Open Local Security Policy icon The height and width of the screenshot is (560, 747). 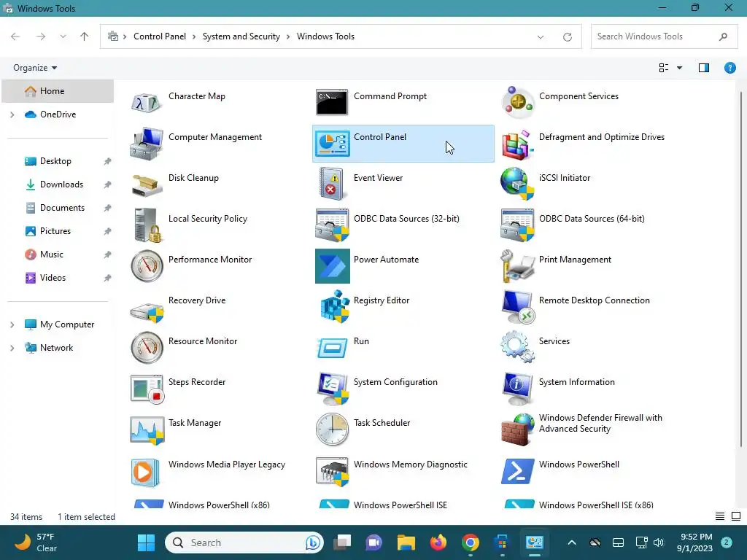[x=146, y=225]
